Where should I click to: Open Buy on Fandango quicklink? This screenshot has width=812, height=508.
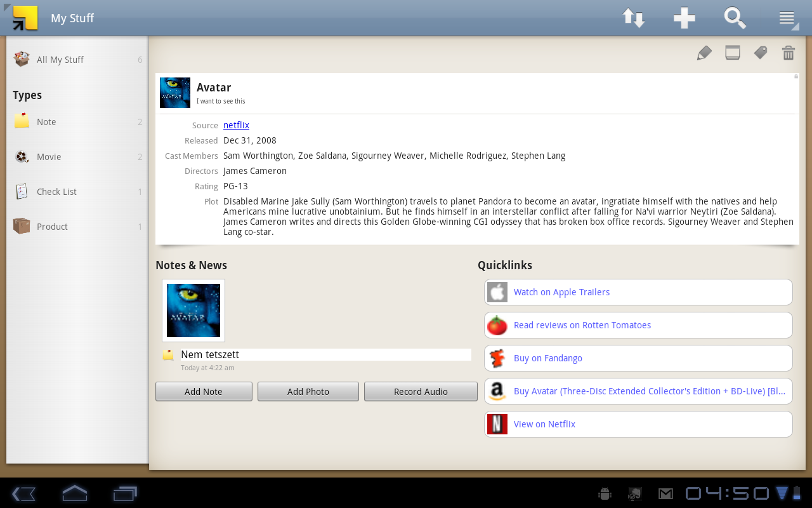[x=638, y=358]
